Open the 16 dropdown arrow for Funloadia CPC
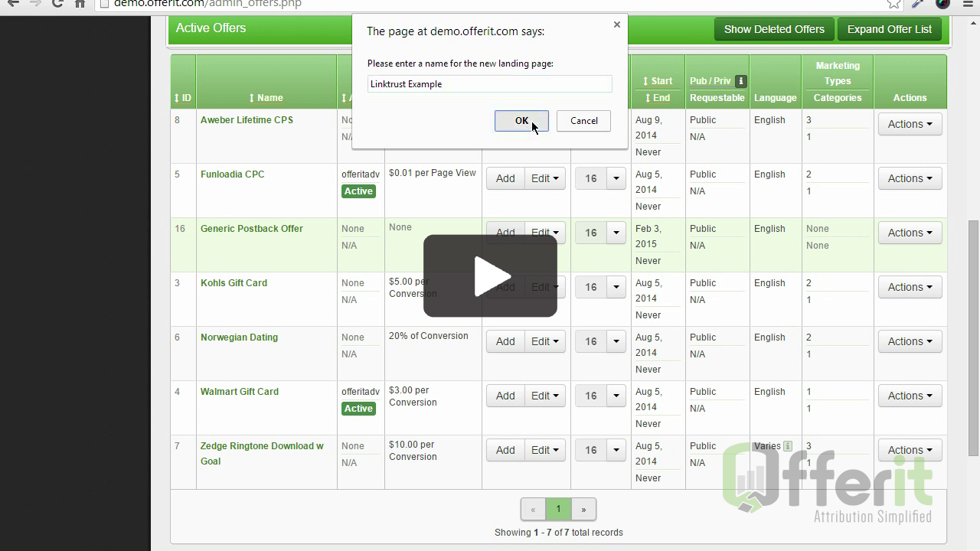The image size is (980, 551). [x=616, y=178]
